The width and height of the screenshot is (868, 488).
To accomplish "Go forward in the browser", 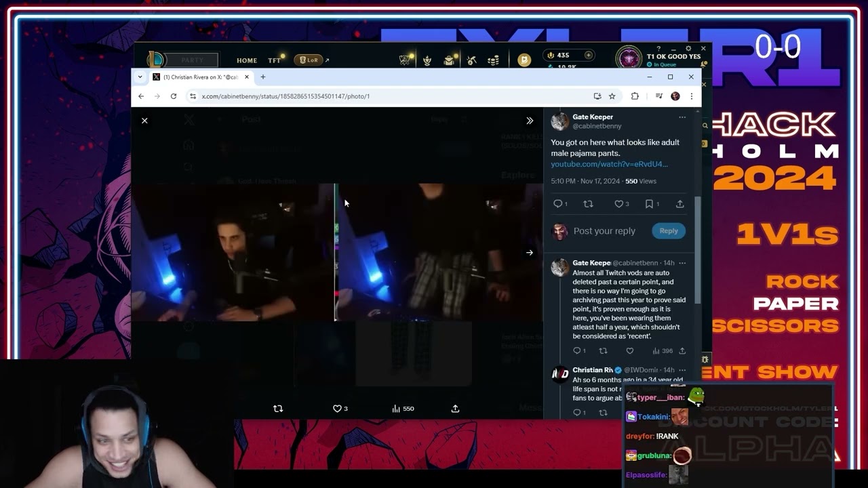I will [x=157, y=96].
